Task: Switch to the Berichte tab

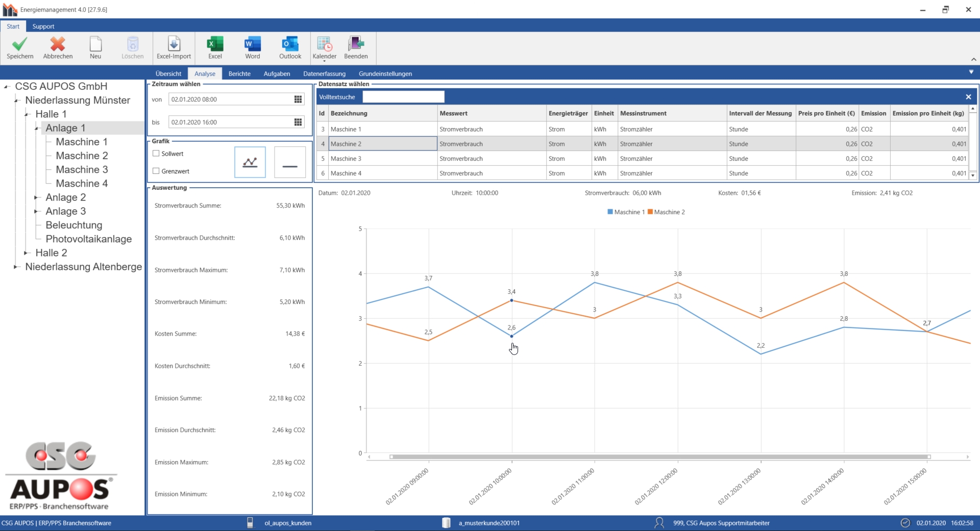Action: point(239,73)
